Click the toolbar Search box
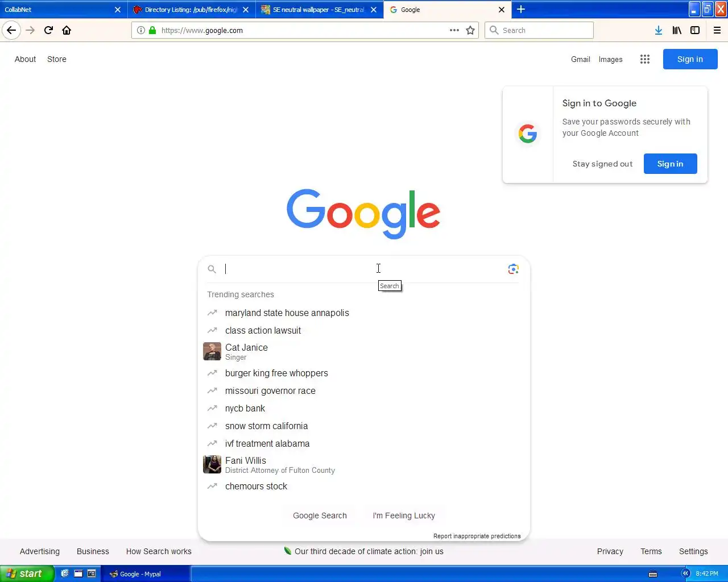The width and height of the screenshot is (728, 582). (539, 30)
